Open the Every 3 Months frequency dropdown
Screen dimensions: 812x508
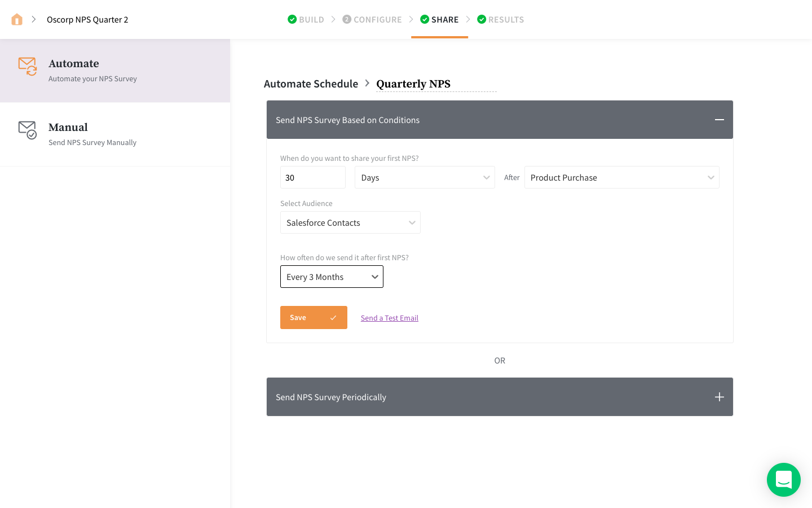click(x=332, y=277)
